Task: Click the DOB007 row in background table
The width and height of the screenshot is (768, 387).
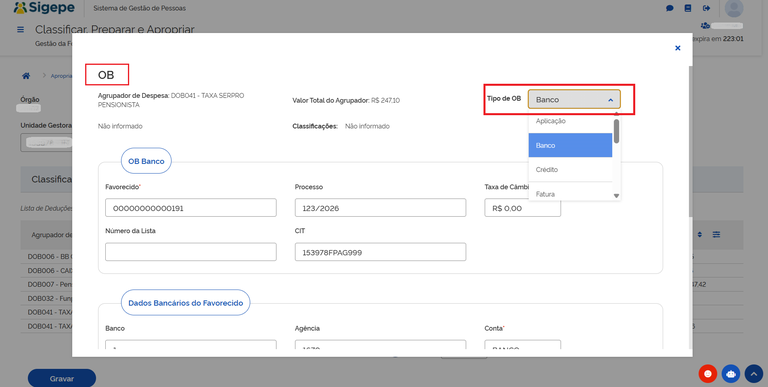Action: pyautogui.click(x=49, y=284)
